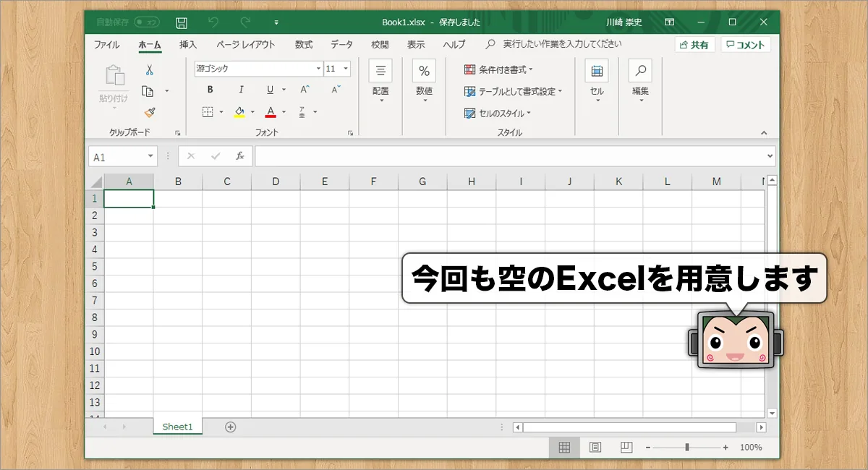868x470 pixels.
Task: Select row header 5
Action: (95, 267)
